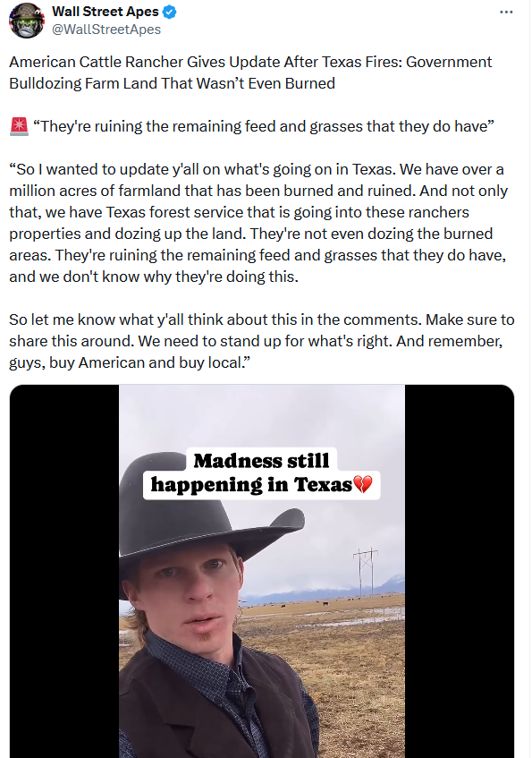532x758 pixels.
Task: Click the grazing cattle in video background
Action: [x=309, y=604]
